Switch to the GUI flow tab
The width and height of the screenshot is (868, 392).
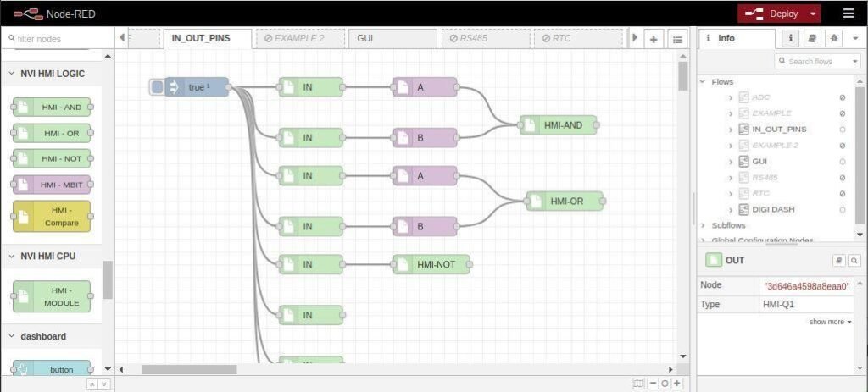click(365, 39)
